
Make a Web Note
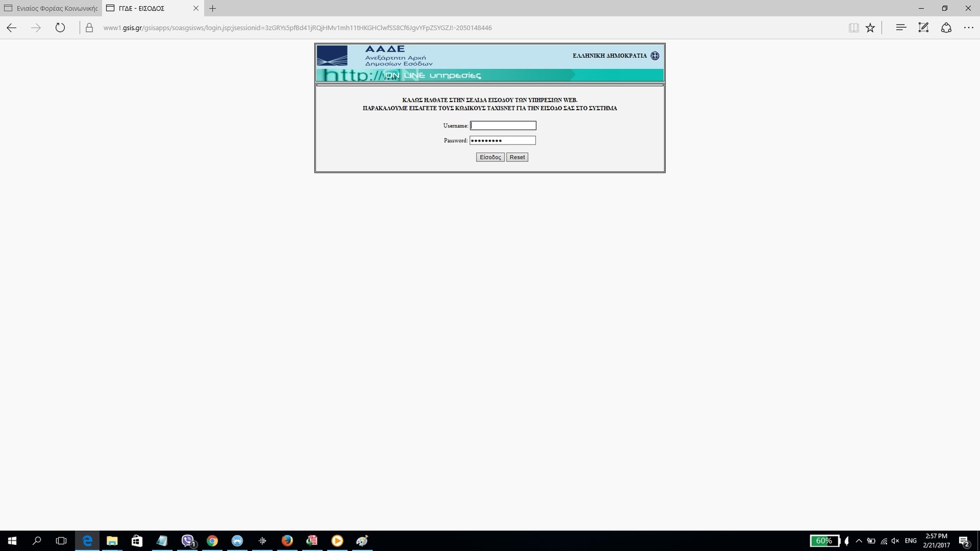(x=923, y=28)
